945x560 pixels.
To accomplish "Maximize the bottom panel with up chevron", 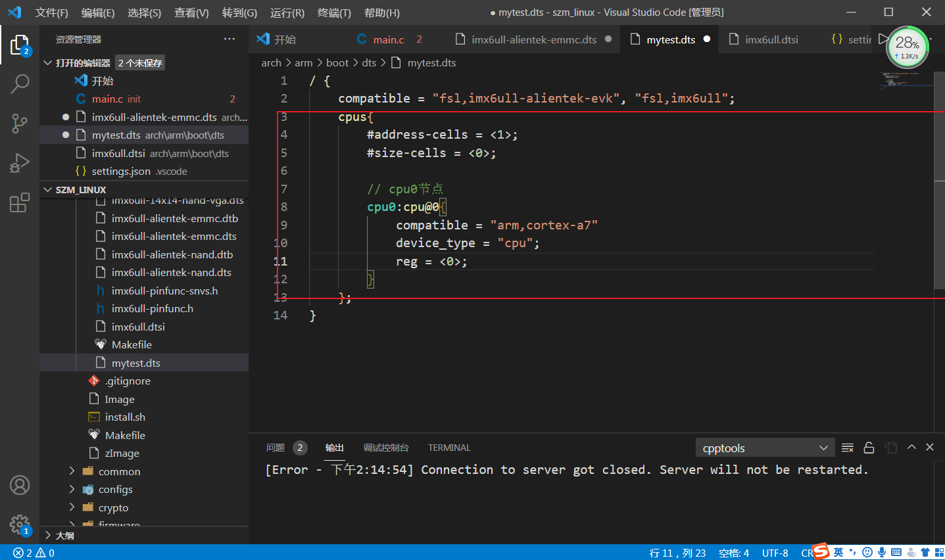I will 911,447.
